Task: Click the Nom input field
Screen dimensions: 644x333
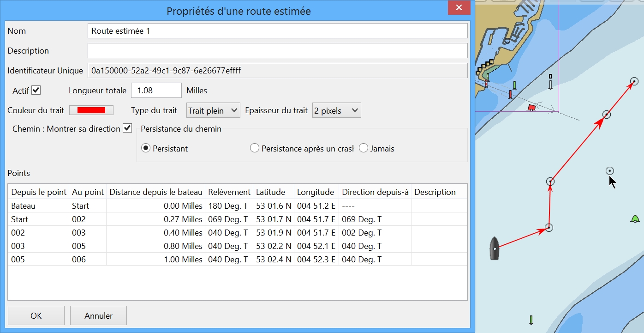Action: (x=277, y=31)
